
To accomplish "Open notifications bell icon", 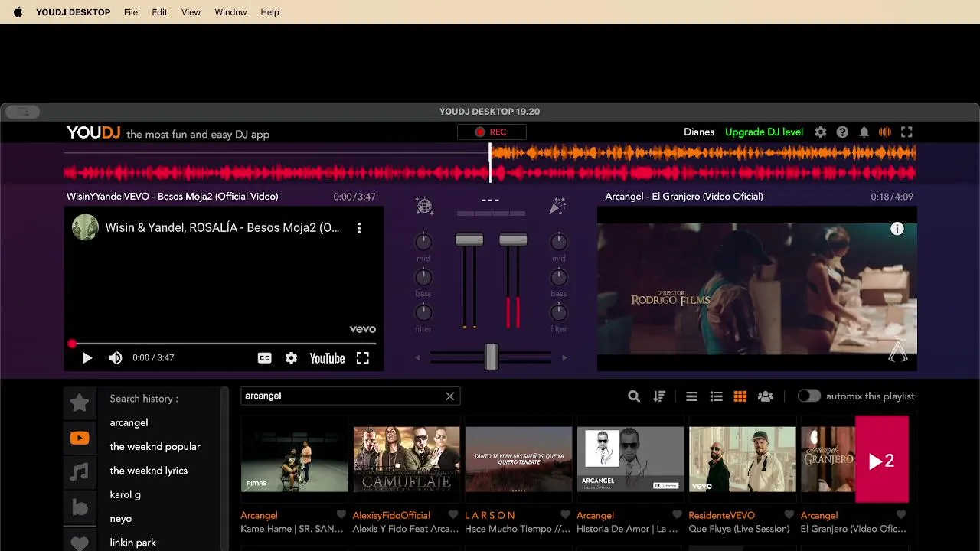I will coord(864,132).
